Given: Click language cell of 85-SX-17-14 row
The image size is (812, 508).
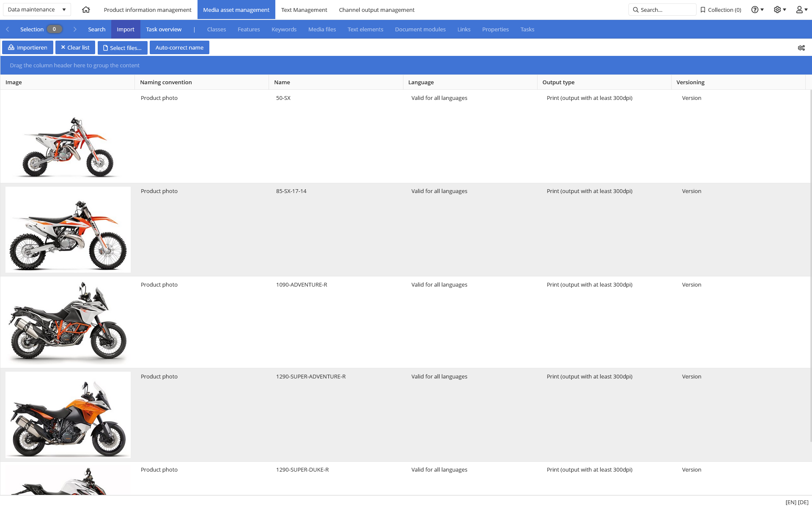Looking at the screenshot, I should point(439,191).
